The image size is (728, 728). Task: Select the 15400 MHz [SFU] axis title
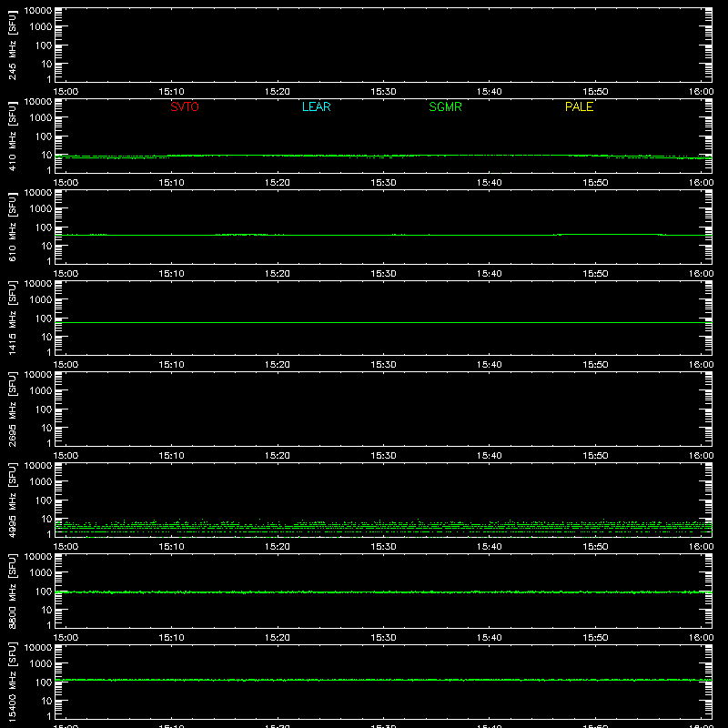12,682
